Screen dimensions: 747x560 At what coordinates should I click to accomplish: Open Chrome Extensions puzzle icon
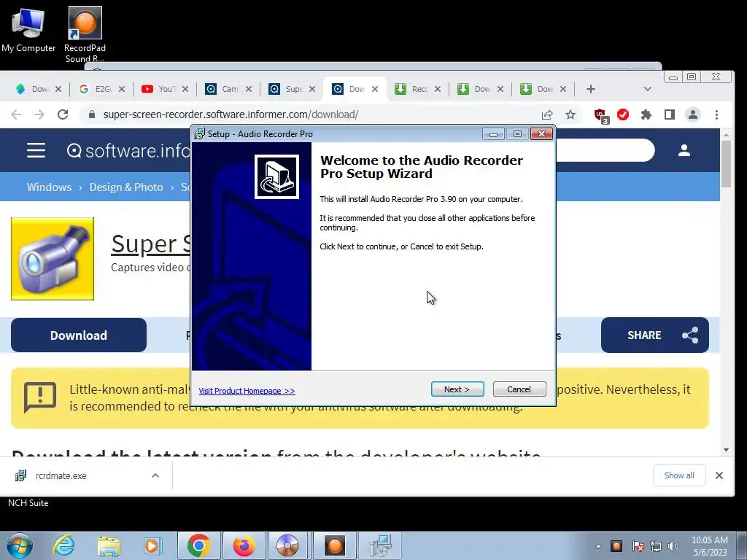[x=646, y=114]
